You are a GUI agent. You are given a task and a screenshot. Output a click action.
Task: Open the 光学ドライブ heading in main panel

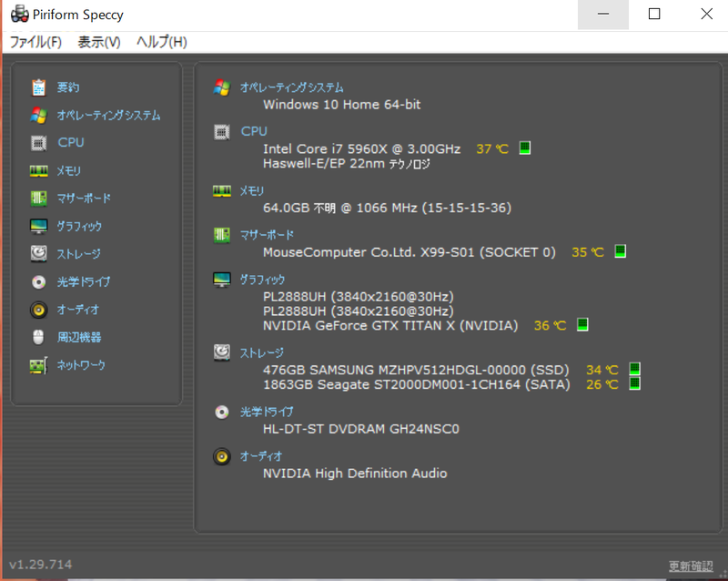[x=267, y=412]
